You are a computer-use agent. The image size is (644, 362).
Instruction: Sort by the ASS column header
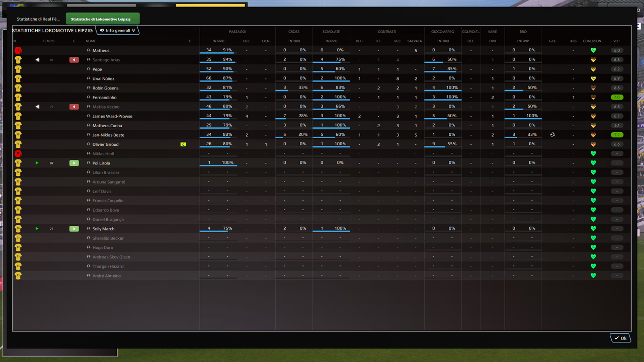(574, 41)
